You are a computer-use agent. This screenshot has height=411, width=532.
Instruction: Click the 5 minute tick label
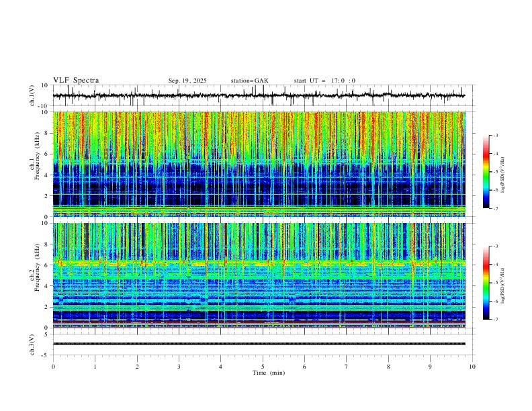(x=263, y=367)
